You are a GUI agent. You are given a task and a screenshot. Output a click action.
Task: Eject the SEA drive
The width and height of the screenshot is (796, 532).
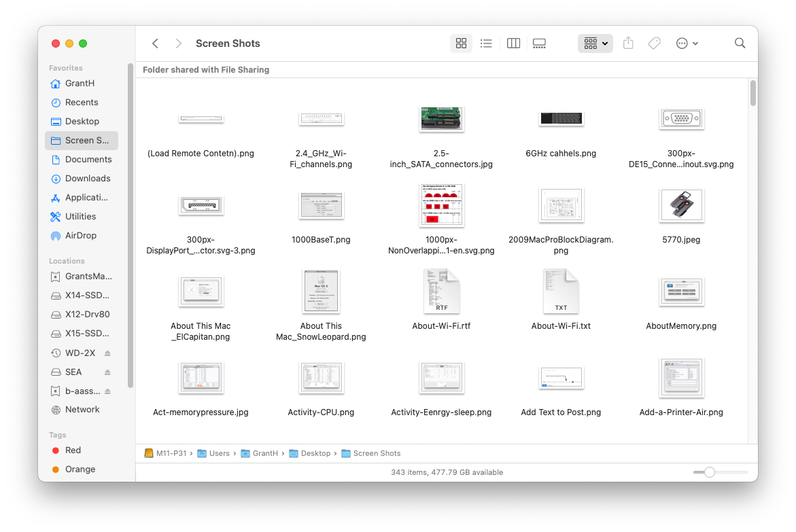(107, 372)
